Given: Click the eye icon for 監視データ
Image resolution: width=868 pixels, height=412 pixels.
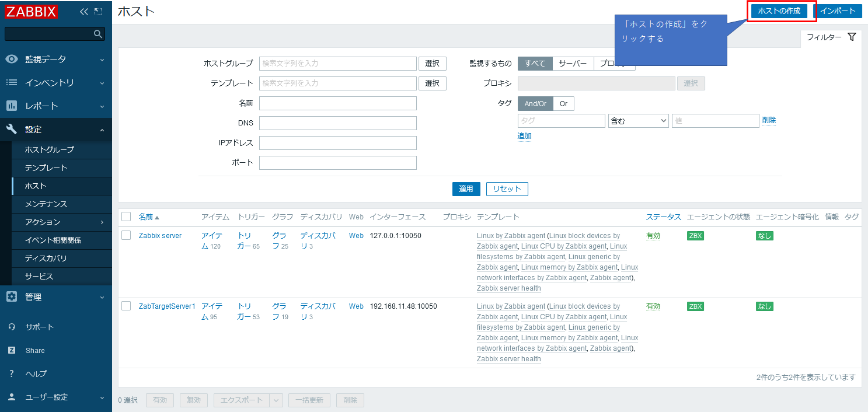Looking at the screenshot, I should [x=12, y=59].
